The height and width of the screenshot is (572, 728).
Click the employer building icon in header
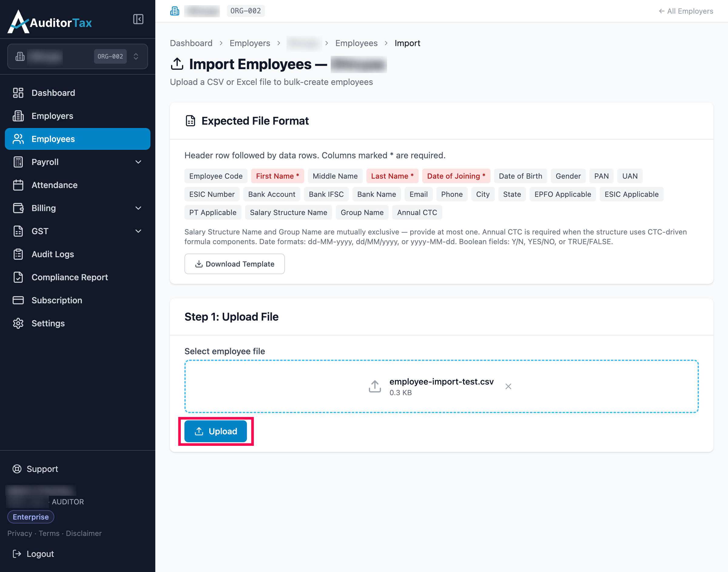click(x=175, y=11)
